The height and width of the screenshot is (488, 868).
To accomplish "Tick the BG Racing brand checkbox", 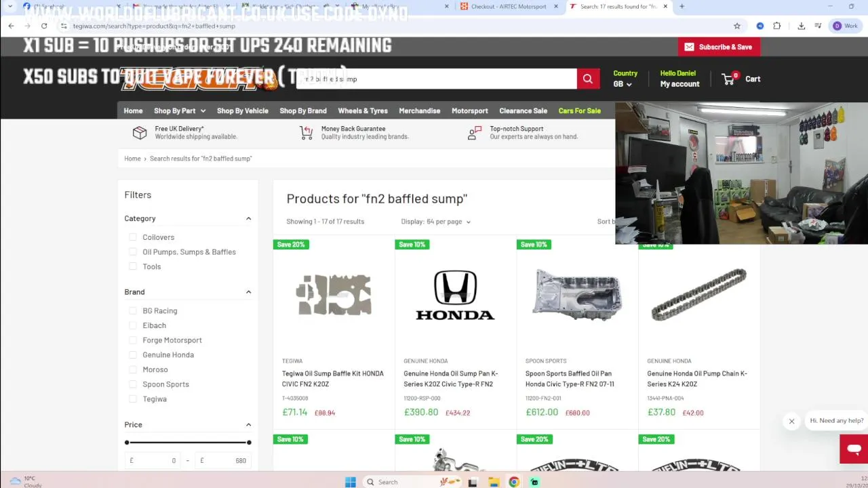I will 133,310.
